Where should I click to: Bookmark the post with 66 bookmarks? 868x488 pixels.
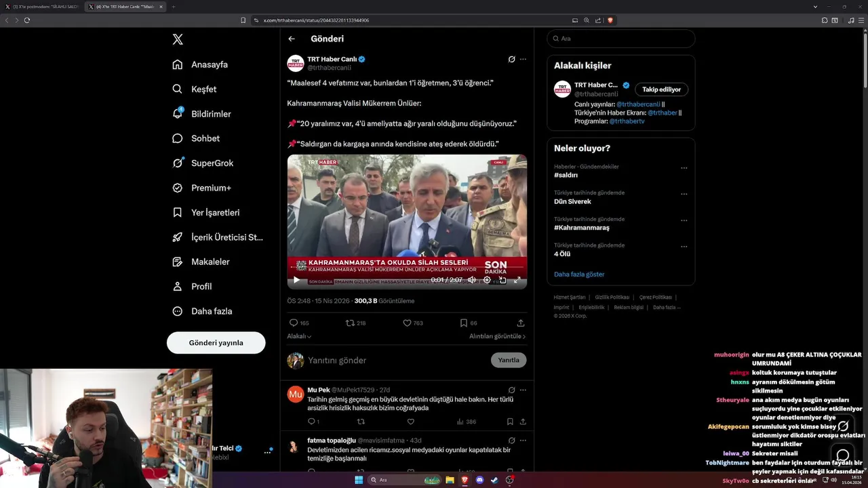point(464,323)
